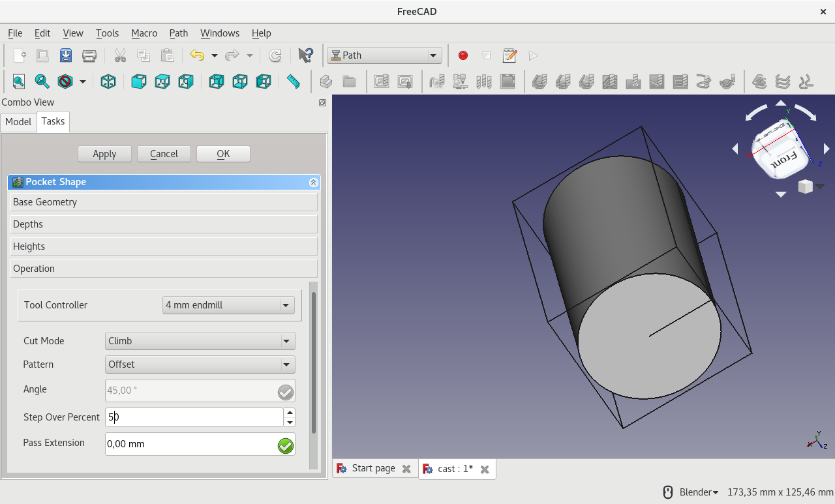Confirm the operation with OK
Screen dimensions: 835x504
pos(223,154)
